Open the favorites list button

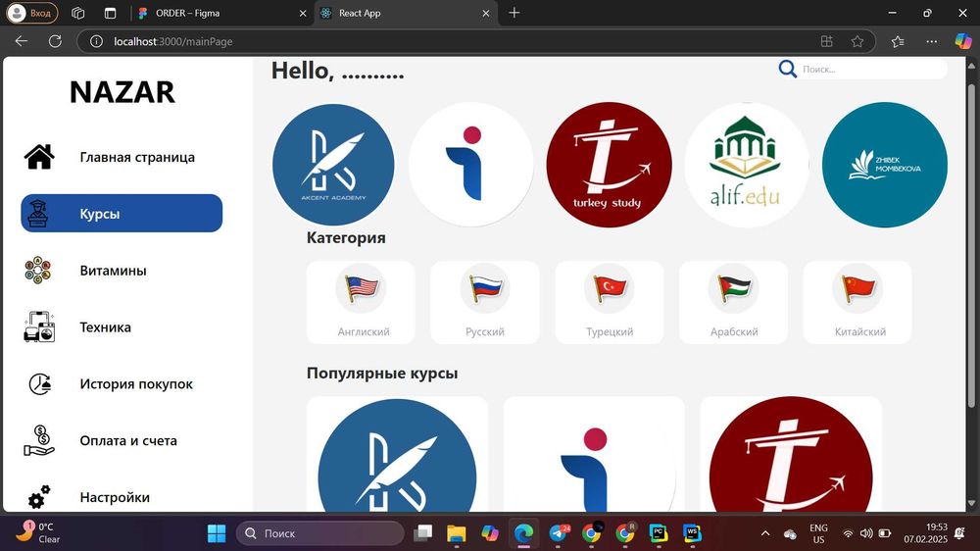898,41
